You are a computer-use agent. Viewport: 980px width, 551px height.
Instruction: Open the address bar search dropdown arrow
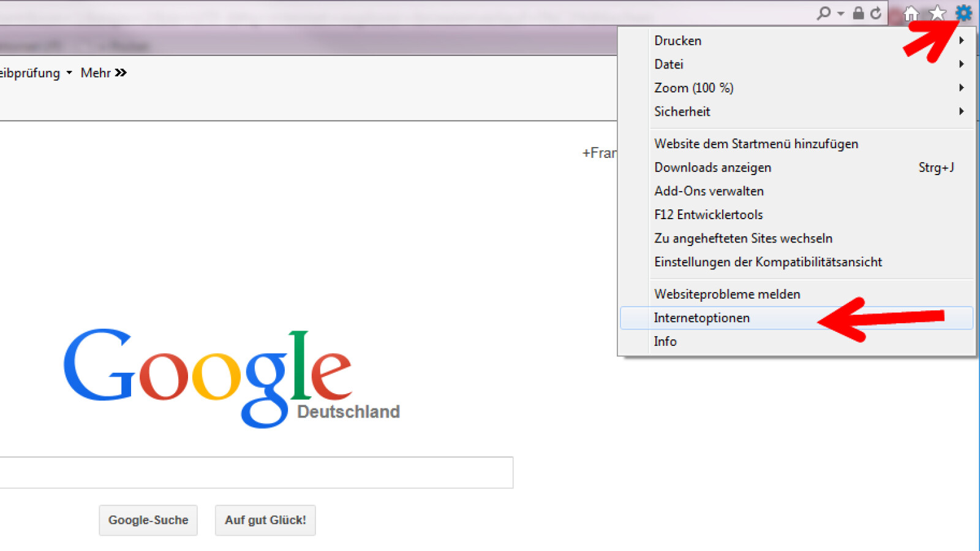click(840, 13)
